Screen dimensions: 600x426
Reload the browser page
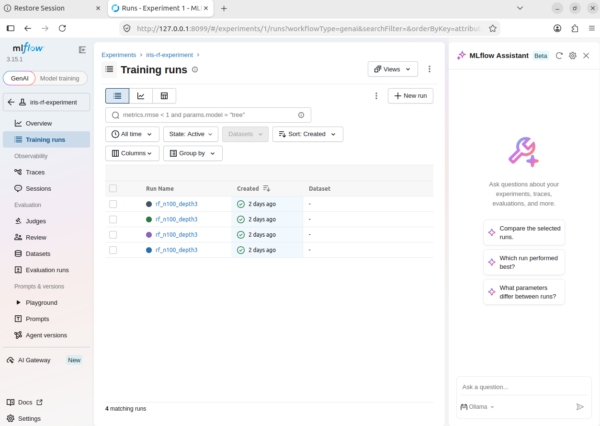click(x=62, y=28)
